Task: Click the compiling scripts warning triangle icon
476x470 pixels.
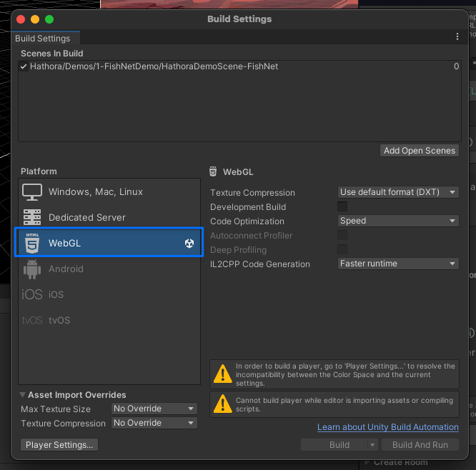Action: (x=223, y=404)
